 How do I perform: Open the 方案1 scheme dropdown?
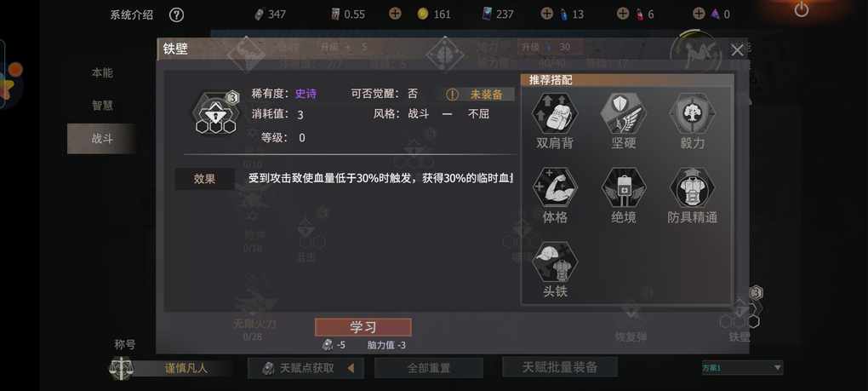[x=742, y=368]
